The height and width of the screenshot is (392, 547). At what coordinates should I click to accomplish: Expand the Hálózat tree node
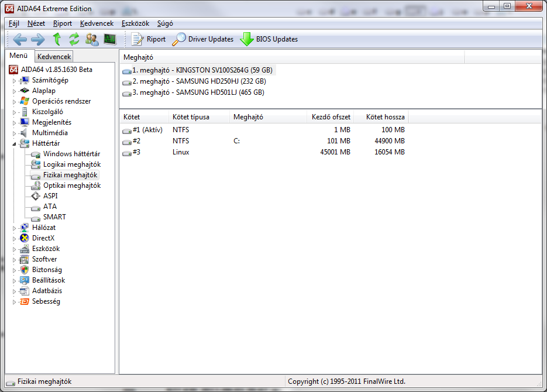(14, 228)
